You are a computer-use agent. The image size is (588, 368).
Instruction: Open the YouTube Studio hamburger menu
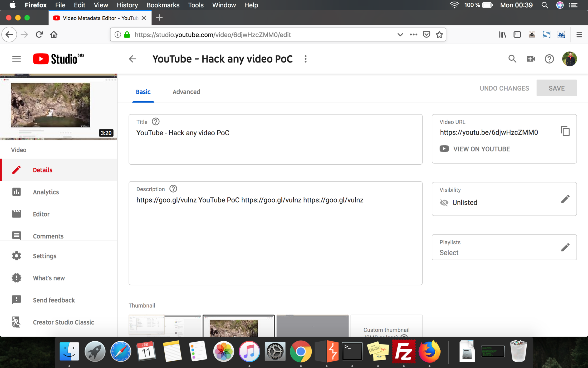[16, 59]
